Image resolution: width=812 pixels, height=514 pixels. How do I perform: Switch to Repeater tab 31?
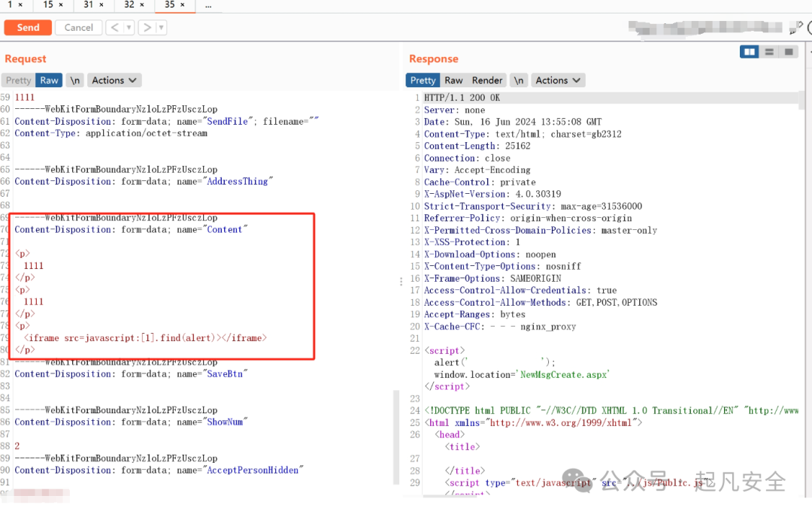88,5
